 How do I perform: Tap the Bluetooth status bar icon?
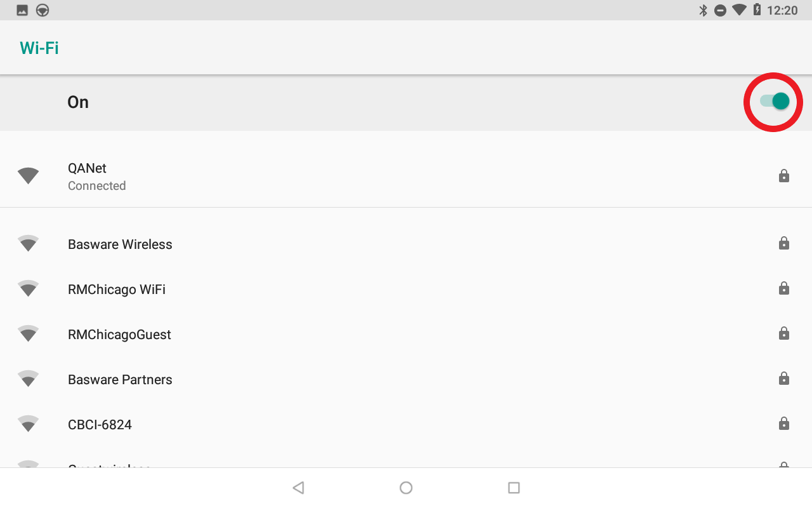(703, 10)
